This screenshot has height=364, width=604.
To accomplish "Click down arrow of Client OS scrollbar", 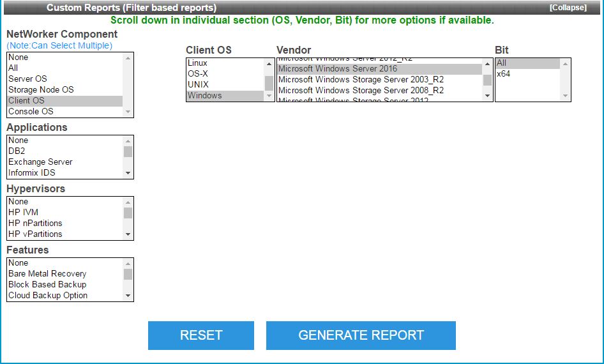I will (x=269, y=96).
